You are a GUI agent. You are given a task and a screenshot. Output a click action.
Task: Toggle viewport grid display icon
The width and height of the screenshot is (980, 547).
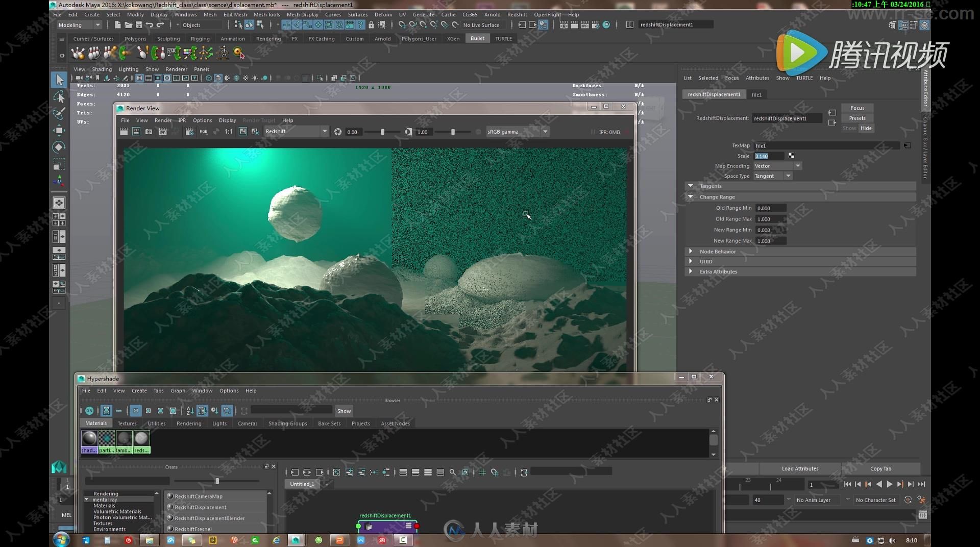point(139,78)
